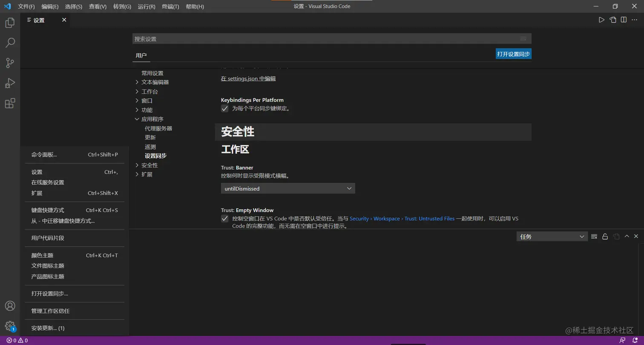
Task: Select 代理服务器 in settings tree
Action: tap(158, 128)
